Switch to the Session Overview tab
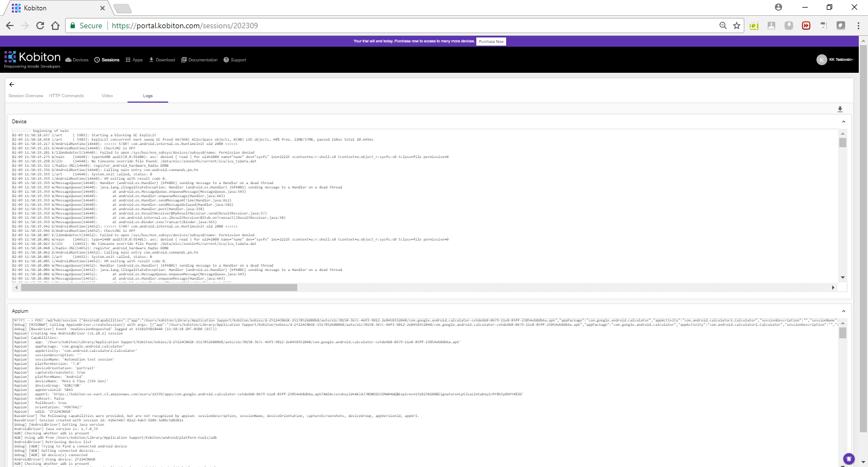 [x=25, y=96]
